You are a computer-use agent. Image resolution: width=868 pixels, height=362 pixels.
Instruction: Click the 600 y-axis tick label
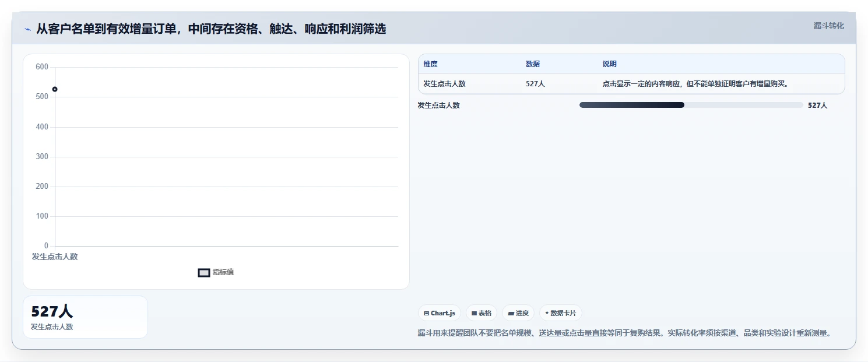coord(42,67)
